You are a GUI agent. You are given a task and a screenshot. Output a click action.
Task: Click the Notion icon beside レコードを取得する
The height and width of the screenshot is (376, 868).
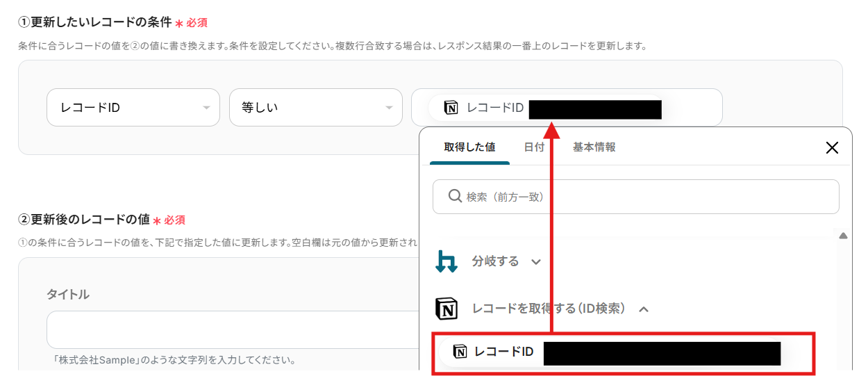point(446,309)
